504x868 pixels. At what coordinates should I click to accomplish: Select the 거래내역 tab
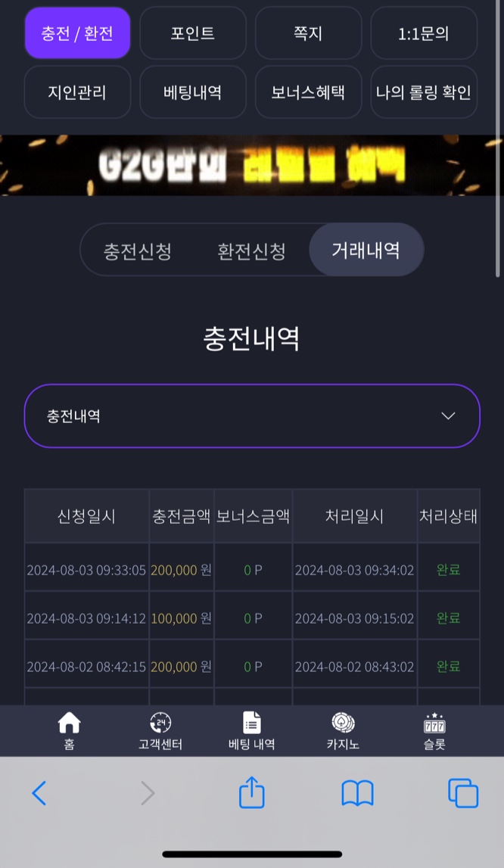(366, 250)
